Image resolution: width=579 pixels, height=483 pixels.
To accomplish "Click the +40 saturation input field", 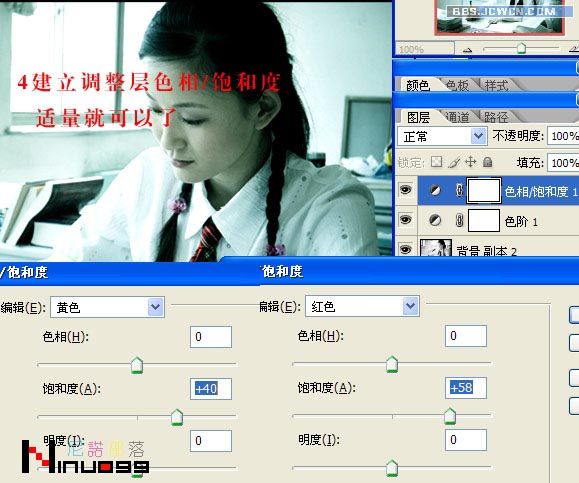I will click(x=211, y=389).
